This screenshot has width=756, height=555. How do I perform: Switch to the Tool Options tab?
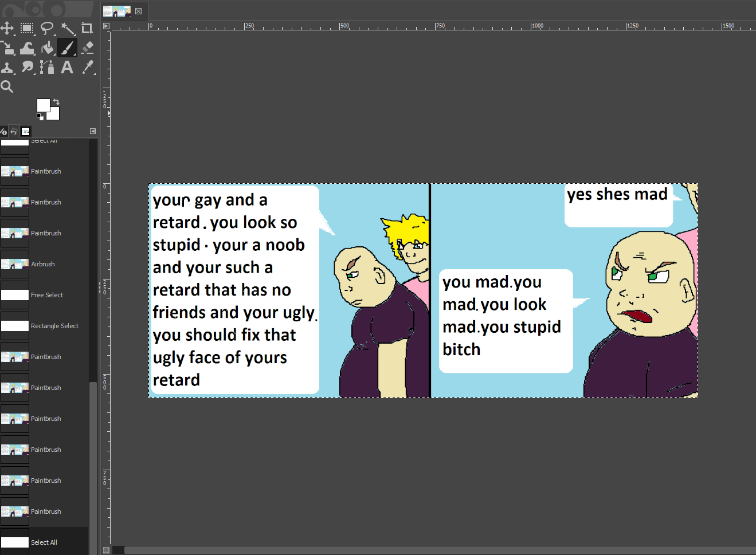[3, 132]
